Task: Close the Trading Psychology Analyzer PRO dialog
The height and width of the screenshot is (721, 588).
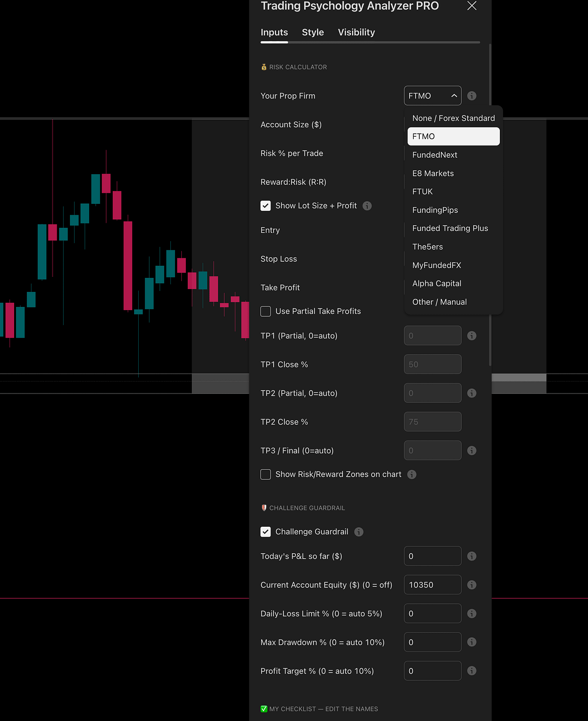Action: coord(472,6)
